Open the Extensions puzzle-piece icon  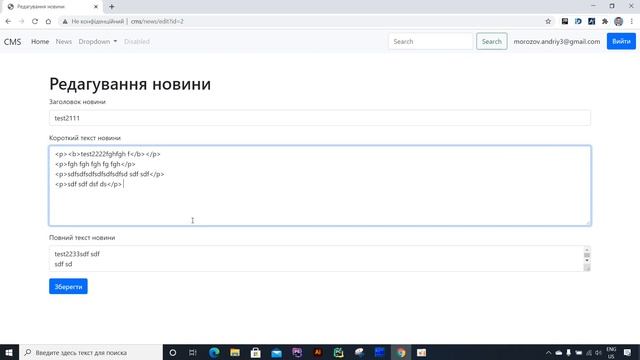point(605,21)
